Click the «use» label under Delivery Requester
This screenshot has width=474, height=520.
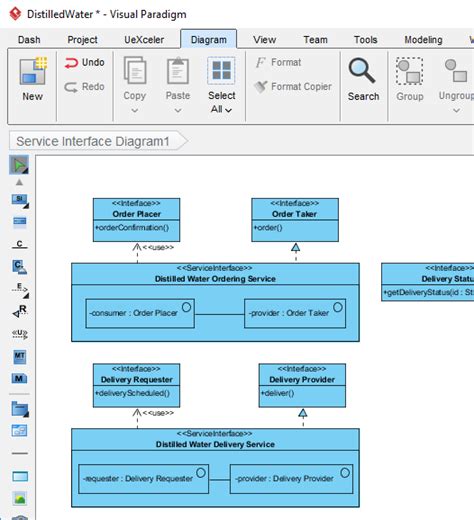pyautogui.click(x=158, y=413)
